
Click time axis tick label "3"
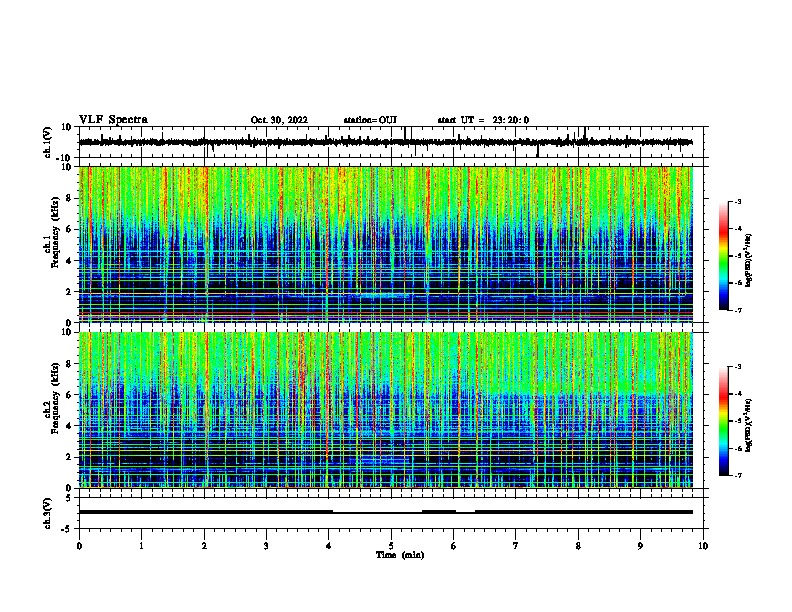266,546
